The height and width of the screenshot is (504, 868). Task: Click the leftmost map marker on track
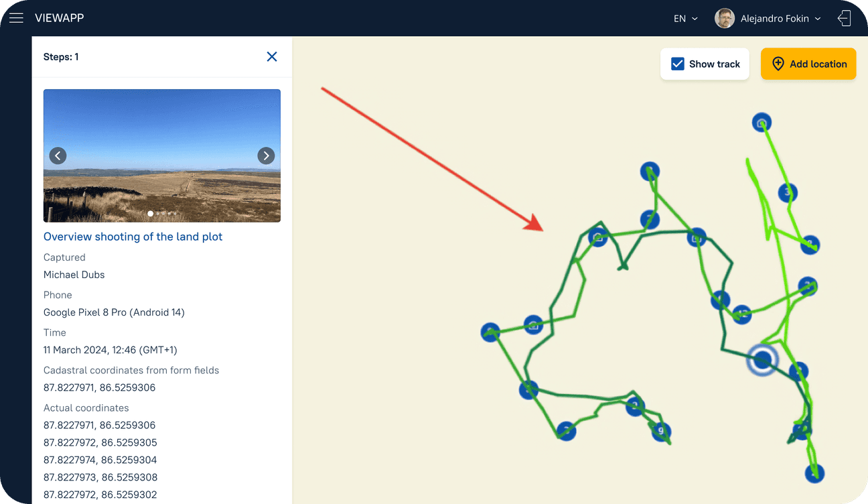pos(490,332)
